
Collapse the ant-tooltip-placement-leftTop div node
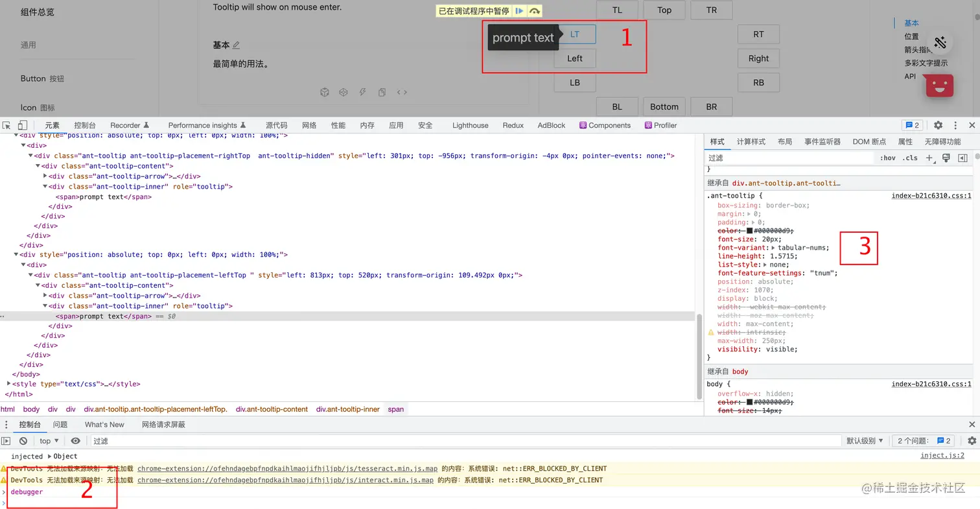(30, 276)
